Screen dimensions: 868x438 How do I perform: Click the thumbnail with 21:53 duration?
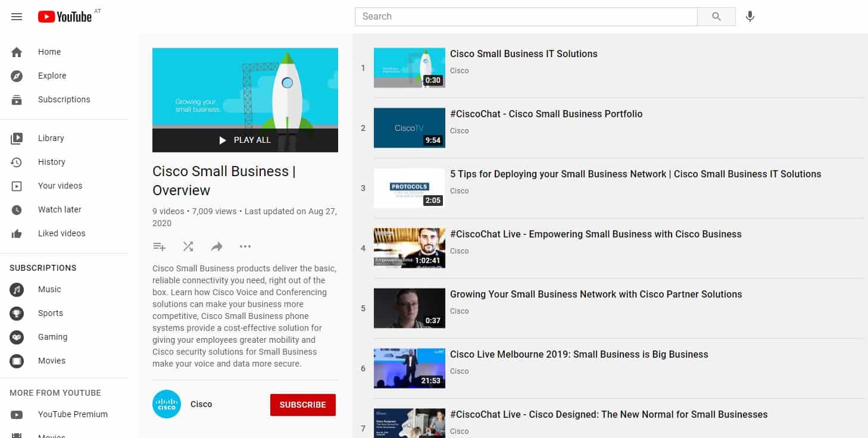(410, 368)
